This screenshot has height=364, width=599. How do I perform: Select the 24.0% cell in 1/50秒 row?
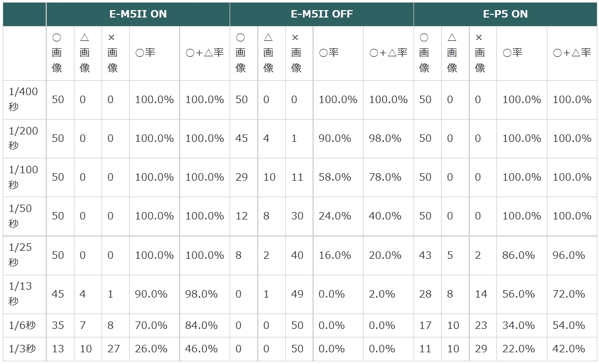point(335,216)
